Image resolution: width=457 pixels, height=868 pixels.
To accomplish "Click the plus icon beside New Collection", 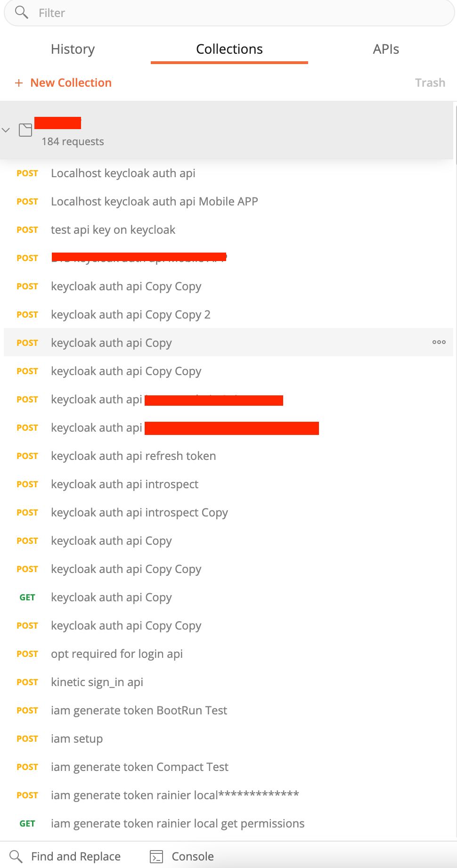I will (19, 83).
